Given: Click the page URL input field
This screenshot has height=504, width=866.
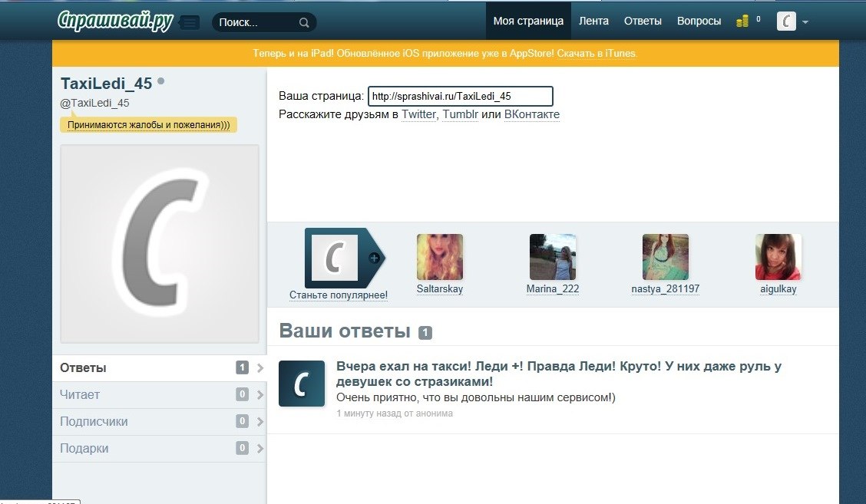Looking at the screenshot, I should [x=460, y=97].
